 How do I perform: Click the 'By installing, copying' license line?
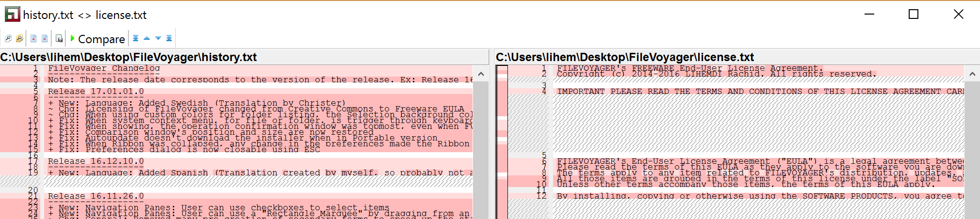click(760, 196)
